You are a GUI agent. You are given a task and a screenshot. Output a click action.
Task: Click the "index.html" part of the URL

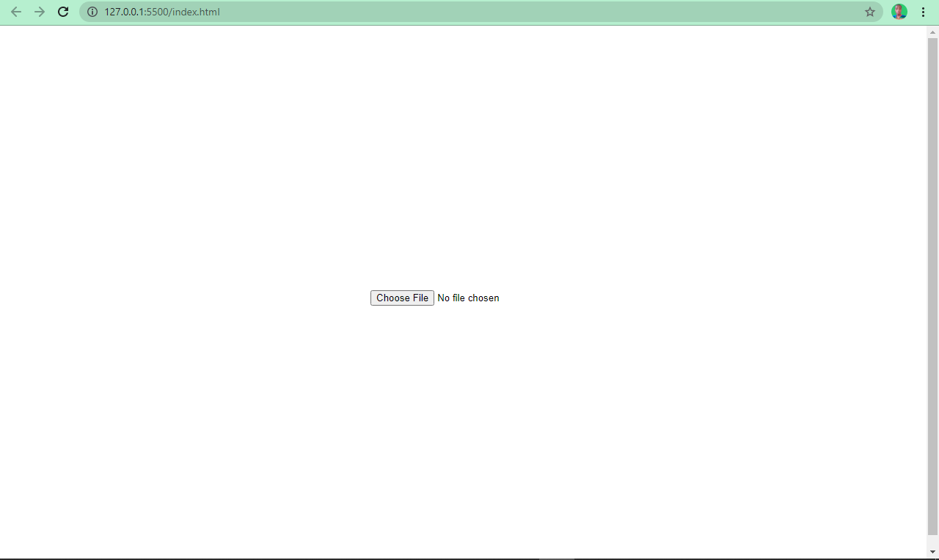click(196, 12)
